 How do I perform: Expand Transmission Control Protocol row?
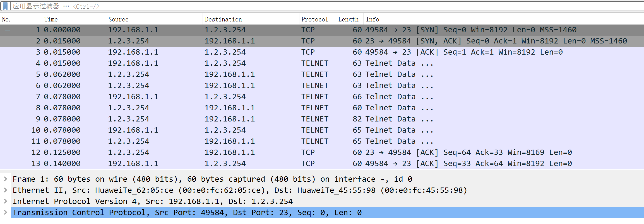click(x=5, y=212)
